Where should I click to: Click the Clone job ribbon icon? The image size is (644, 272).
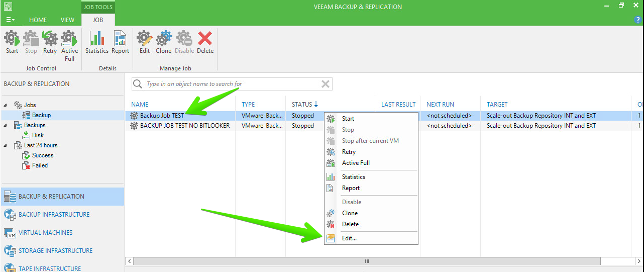[x=164, y=42]
